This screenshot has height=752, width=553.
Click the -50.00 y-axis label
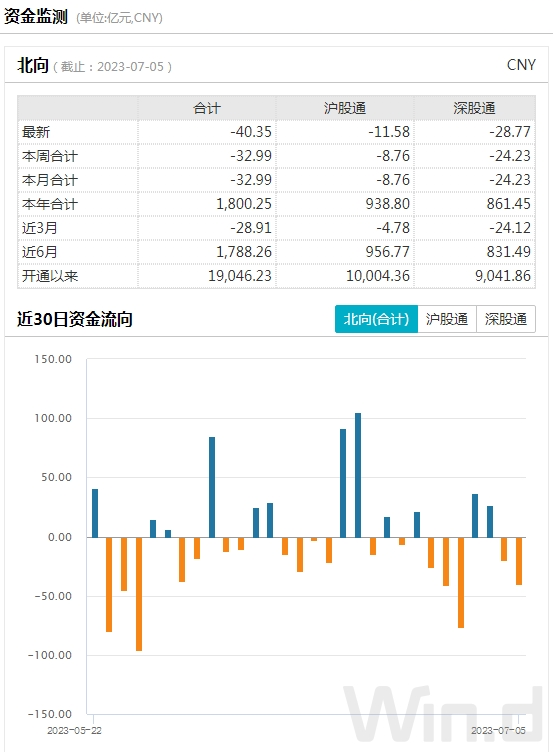(53, 596)
